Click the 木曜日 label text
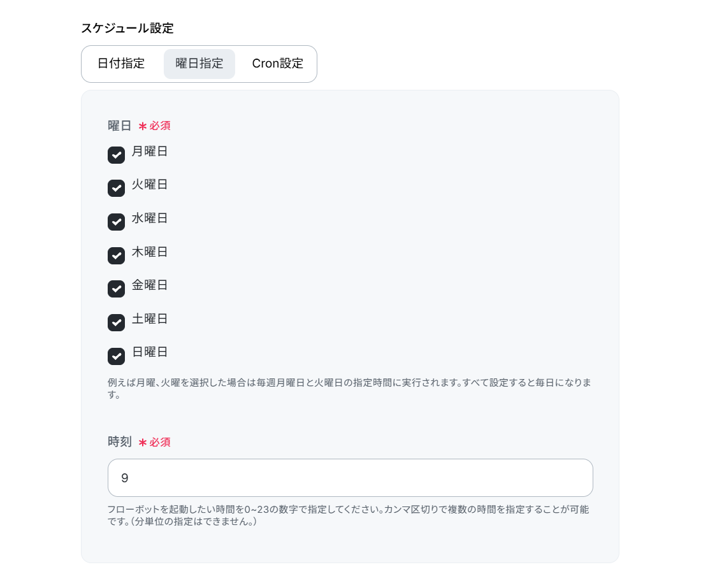The width and height of the screenshot is (708, 588). (x=150, y=252)
